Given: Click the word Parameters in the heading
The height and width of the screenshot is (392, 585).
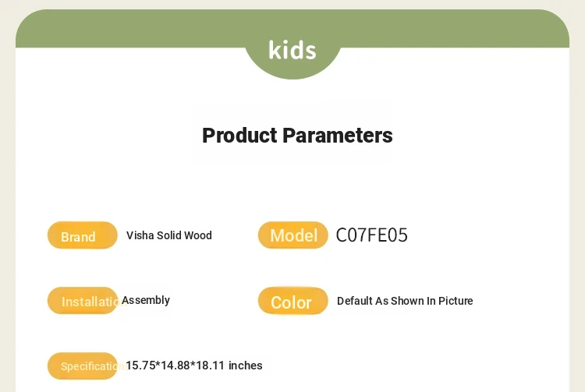Looking at the screenshot, I should click(x=338, y=136).
